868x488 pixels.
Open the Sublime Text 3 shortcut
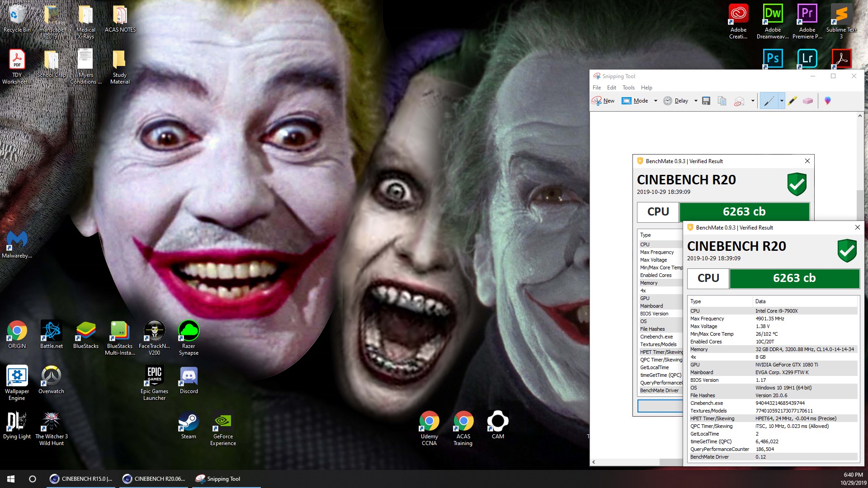(x=841, y=22)
